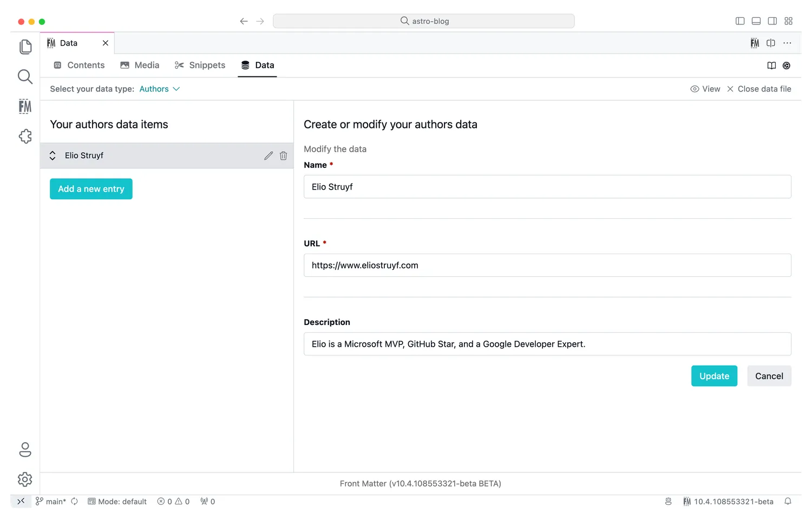Toggle the secondary side bar layout icon

click(772, 21)
